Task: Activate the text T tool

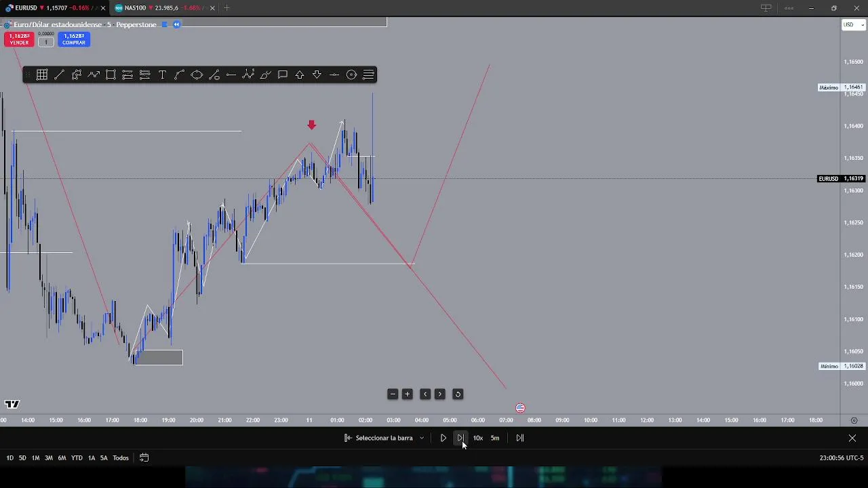Action: [162, 75]
